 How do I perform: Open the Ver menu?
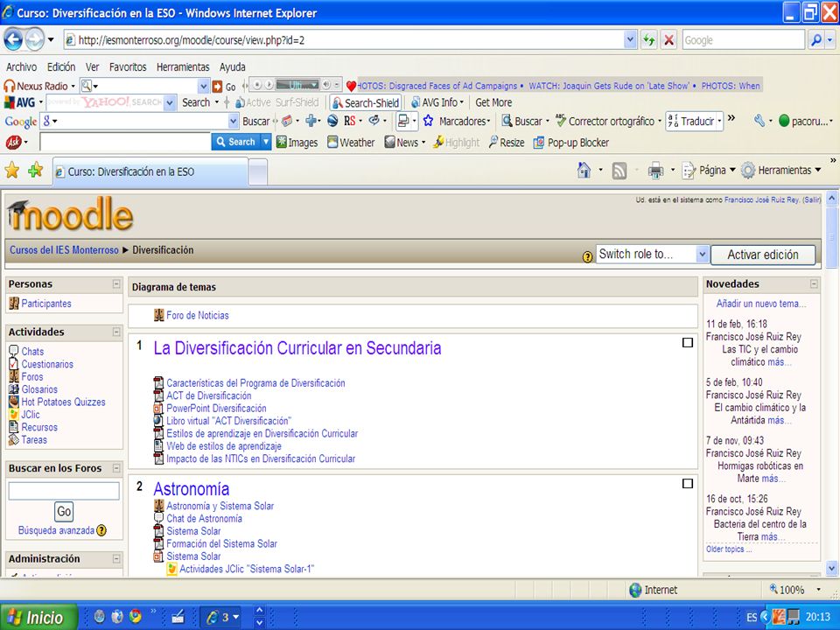(x=92, y=67)
